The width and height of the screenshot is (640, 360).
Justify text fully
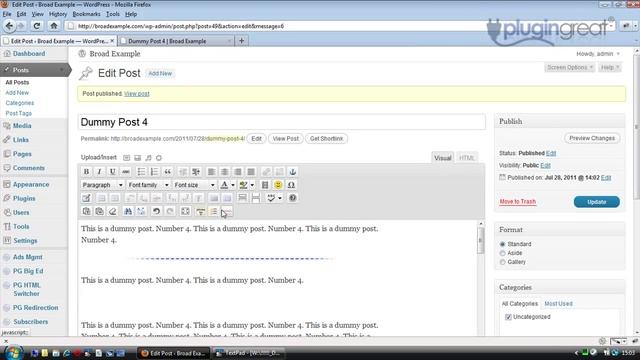pyautogui.click(x=251, y=172)
